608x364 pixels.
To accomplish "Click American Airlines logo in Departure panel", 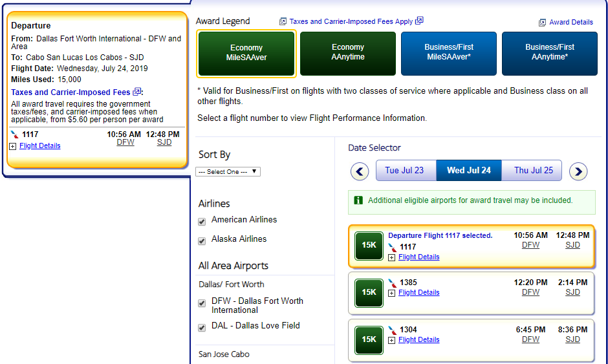I will pos(15,134).
